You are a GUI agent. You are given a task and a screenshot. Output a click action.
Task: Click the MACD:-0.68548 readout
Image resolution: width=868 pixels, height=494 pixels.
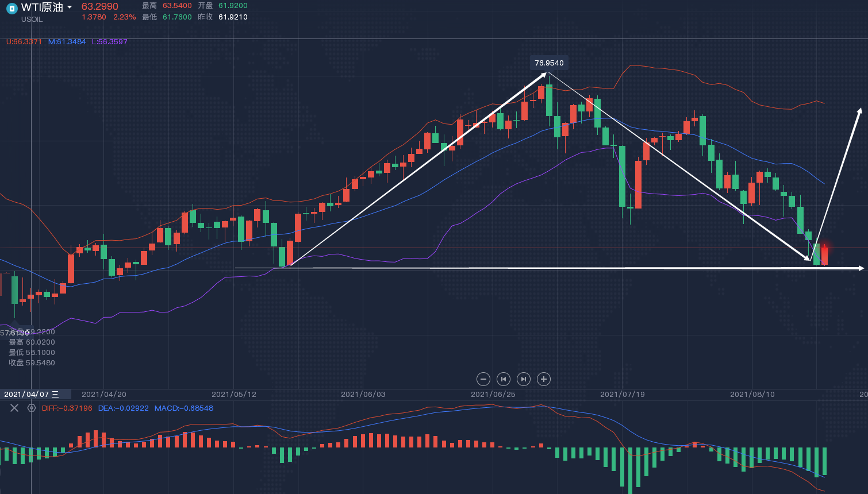coord(184,408)
